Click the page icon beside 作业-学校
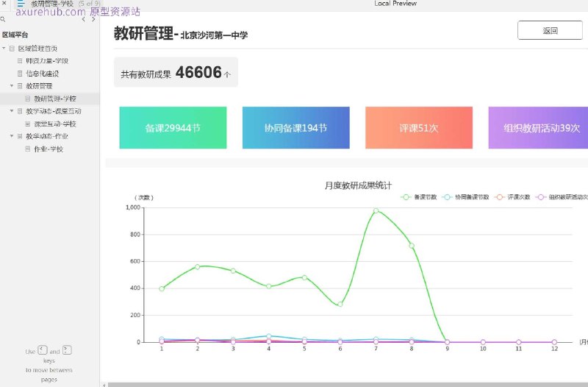 tap(28, 149)
